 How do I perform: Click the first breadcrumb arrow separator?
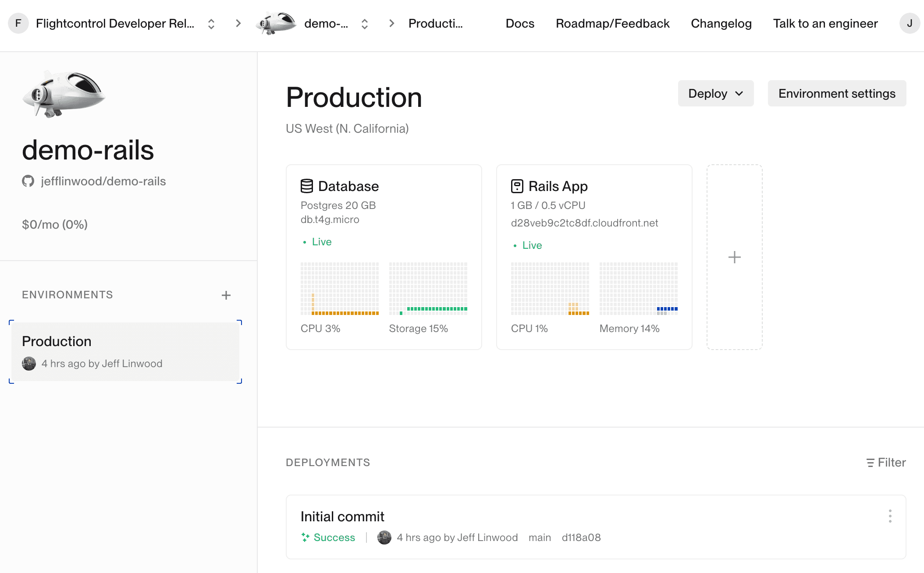click(x=238, y=23)
